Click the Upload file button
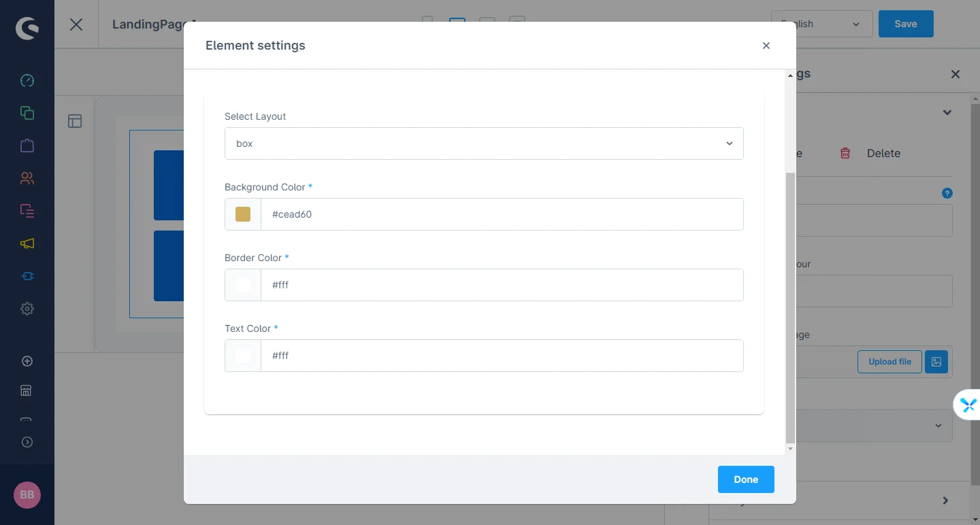 point(889,362)
